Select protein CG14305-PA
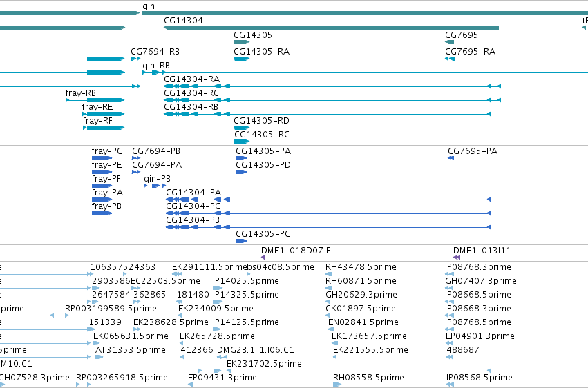The width and height of the screenshot is (588, 388). pyautogui.click(x=263, y=151)
